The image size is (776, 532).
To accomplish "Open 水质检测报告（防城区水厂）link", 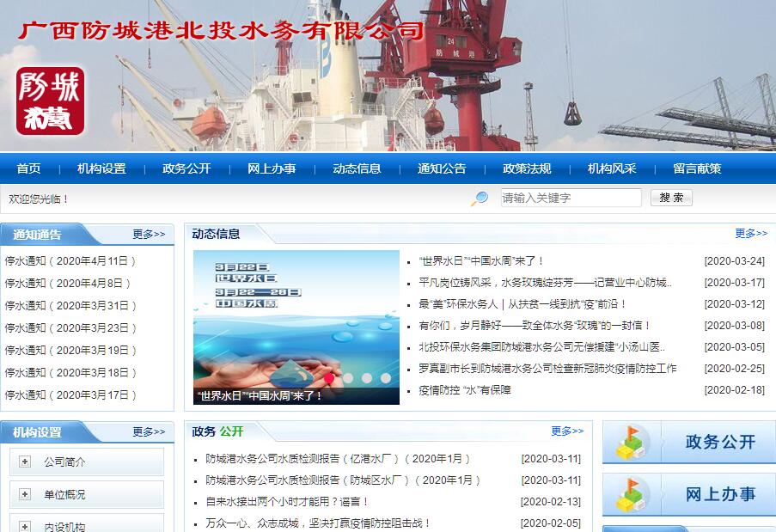I will click(x=343, y=480).
